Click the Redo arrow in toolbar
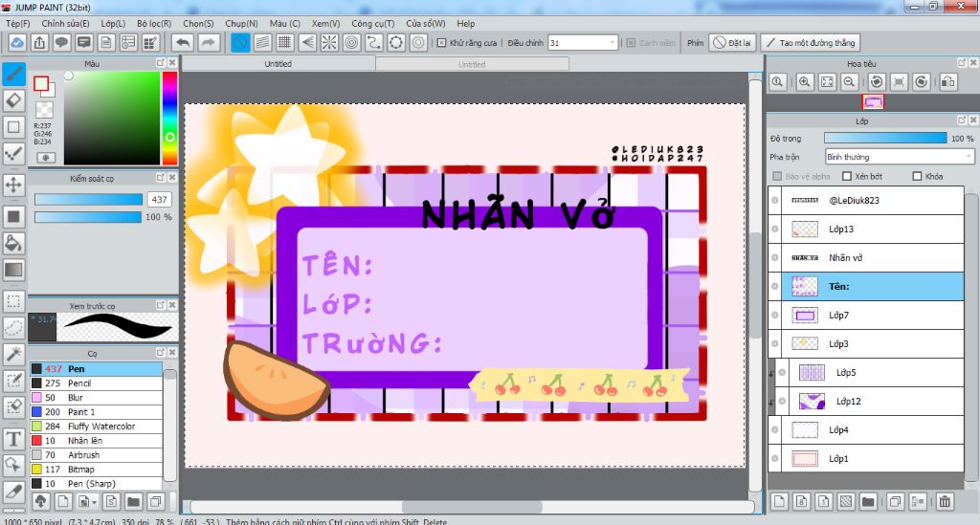Viewport: 980px width, 525px height. 209,42
